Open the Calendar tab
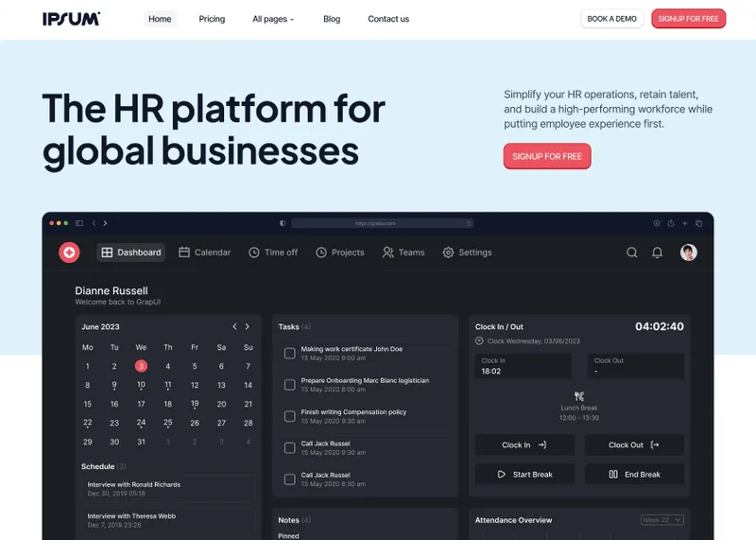Viewport: 756px width, 540px height. (204, 253)
